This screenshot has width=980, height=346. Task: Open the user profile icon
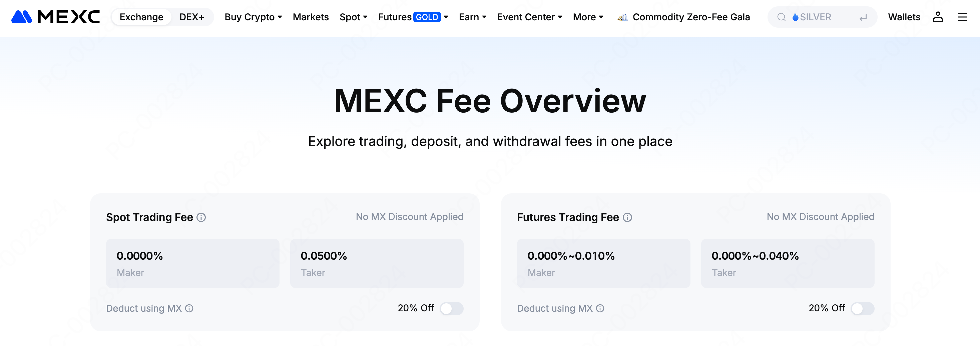937,17
